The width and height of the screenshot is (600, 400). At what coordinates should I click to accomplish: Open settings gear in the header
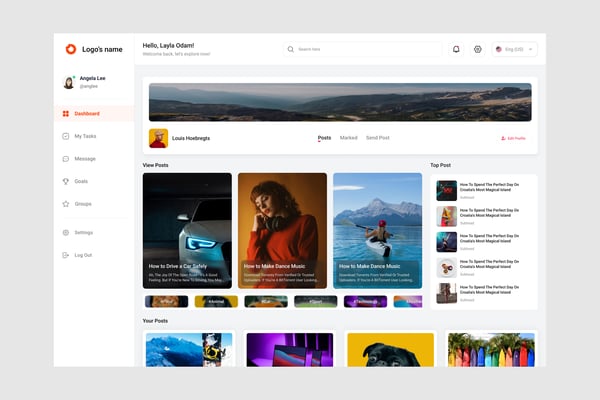click(478, 49)
